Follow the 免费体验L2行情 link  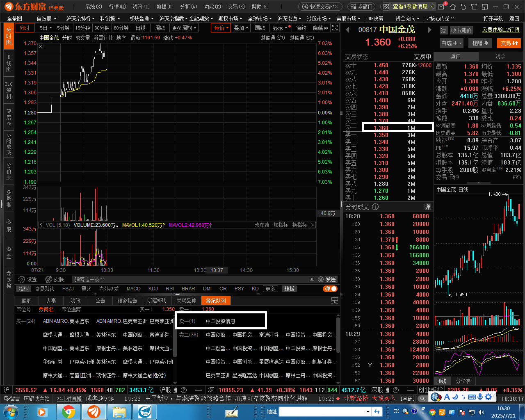click(x=500, y=30)
